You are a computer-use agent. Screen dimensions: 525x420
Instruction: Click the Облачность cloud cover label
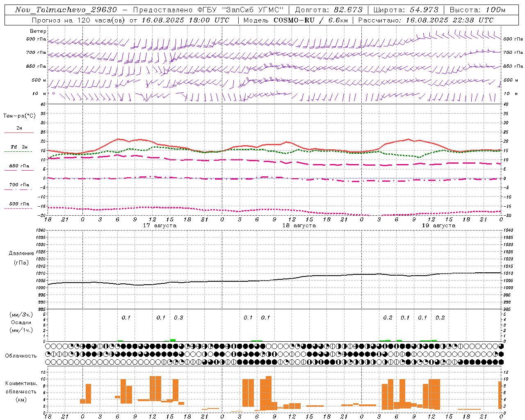click(21, 356)
